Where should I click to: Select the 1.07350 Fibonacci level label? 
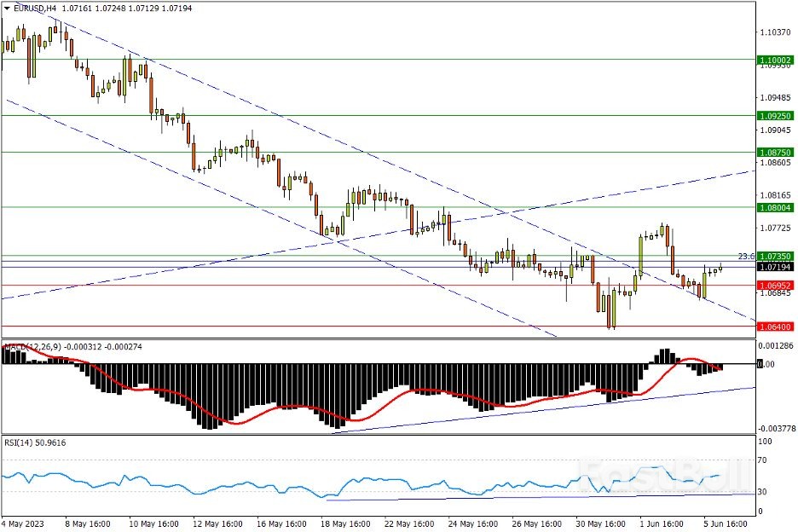[776, 256]
